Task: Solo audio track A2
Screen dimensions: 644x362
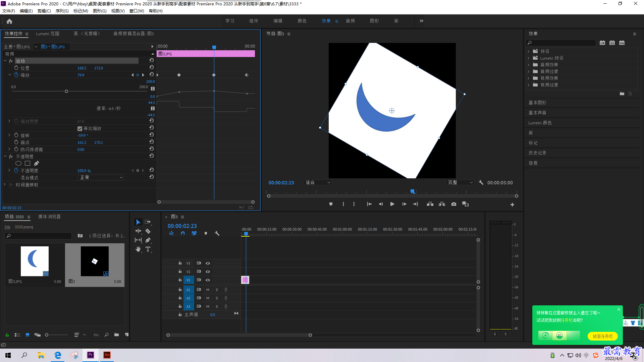Action: coord(217,298)
